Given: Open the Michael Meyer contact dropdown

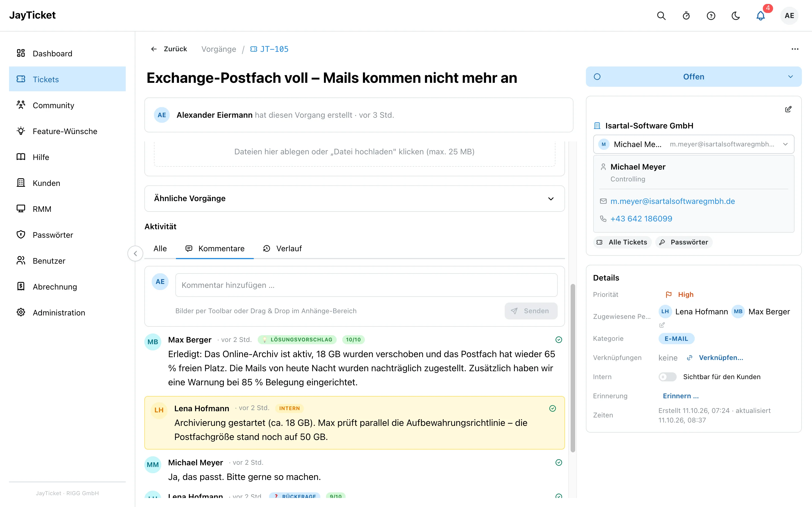Looking at the screenshot, I should point(694,144).
